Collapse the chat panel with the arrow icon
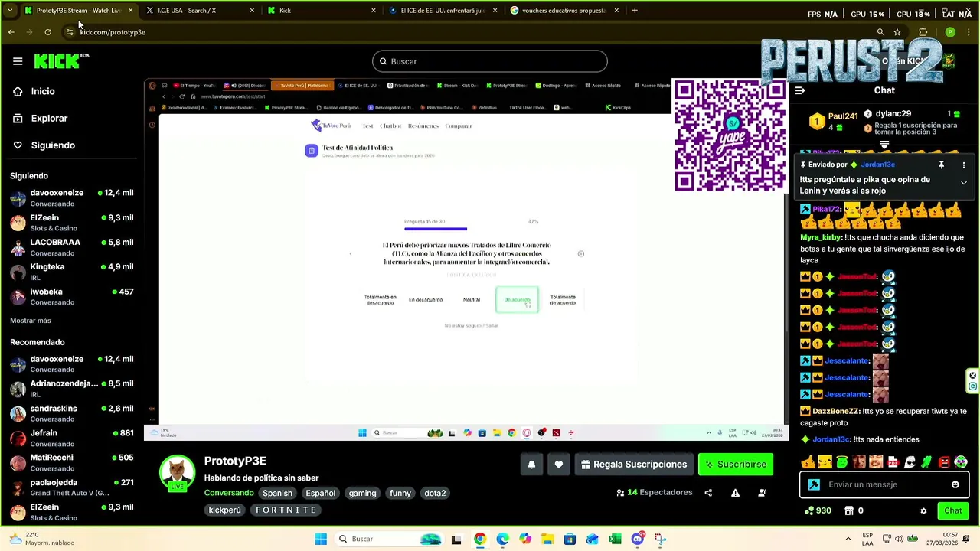This screenshot has height=551, width=980. pyautogui.click(x=799, y=90)
